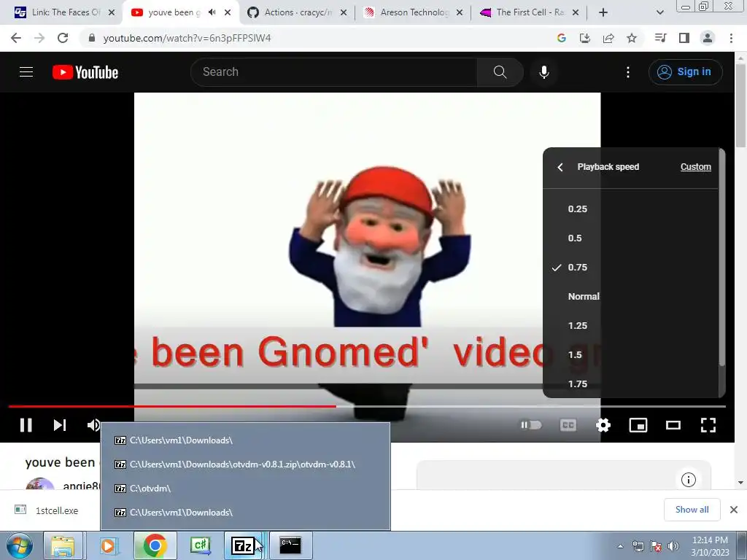The width and height of the screenshot is (747, 560).
Task: Open the tab search dropdown arrow
Action: coord(659,12)
